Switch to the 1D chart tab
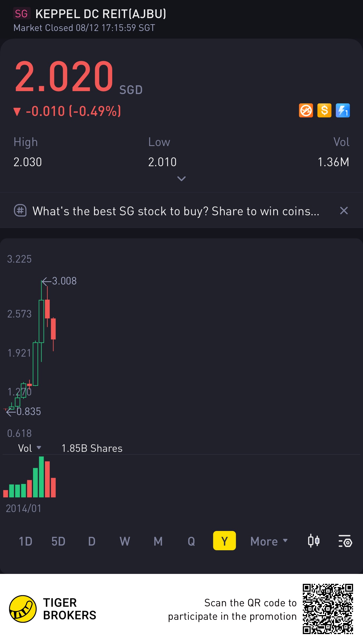The image size is (363, 644). (25, 541)
